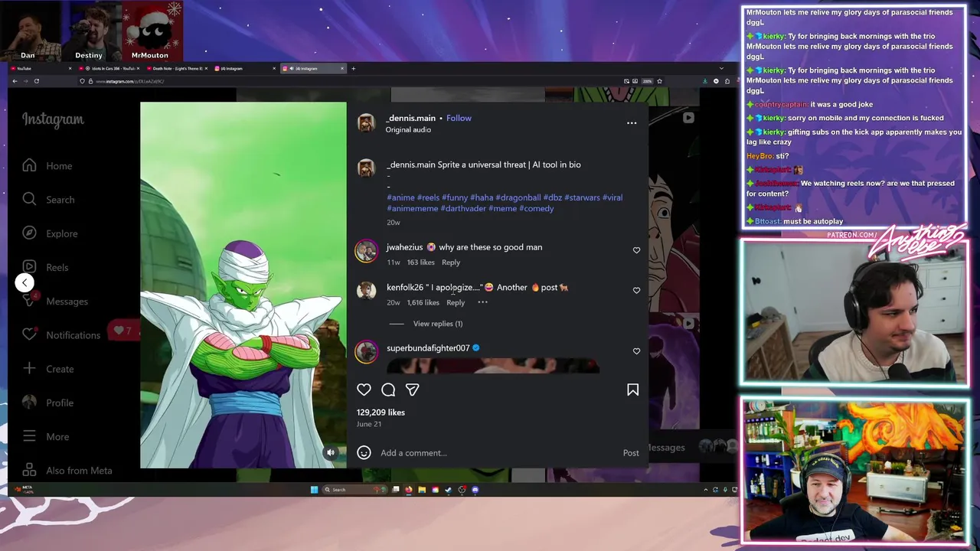
Task: Open Profile in the sidebar
Action: pyautogui.click(x=47, y=403)
